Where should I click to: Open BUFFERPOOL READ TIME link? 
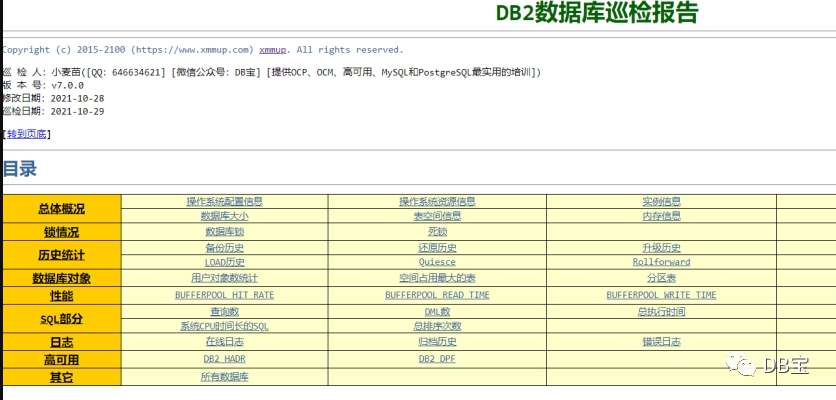(x=437, y=295)
